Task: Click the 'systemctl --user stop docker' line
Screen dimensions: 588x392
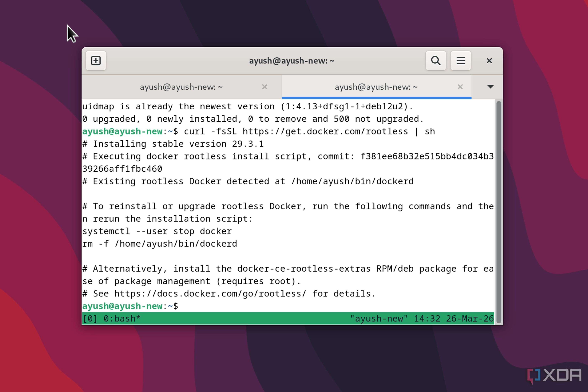Action: [x=157, y=231]
